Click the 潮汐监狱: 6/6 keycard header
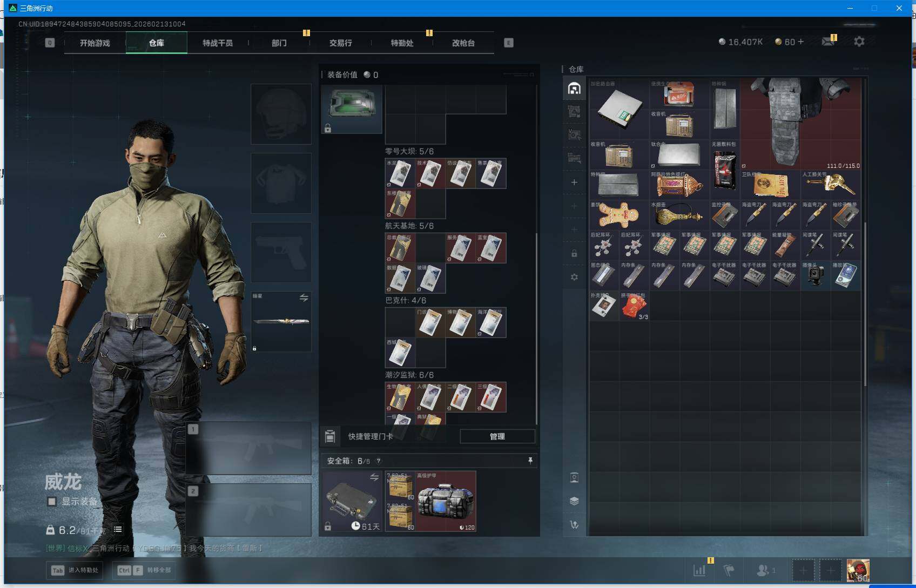 click(x=409, y=375)
